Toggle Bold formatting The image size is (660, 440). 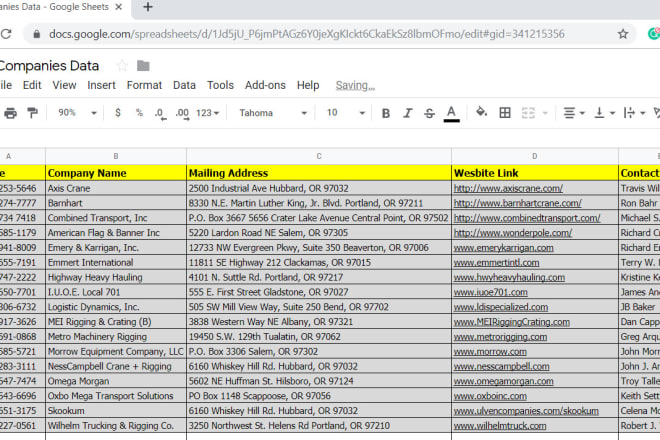386,113
